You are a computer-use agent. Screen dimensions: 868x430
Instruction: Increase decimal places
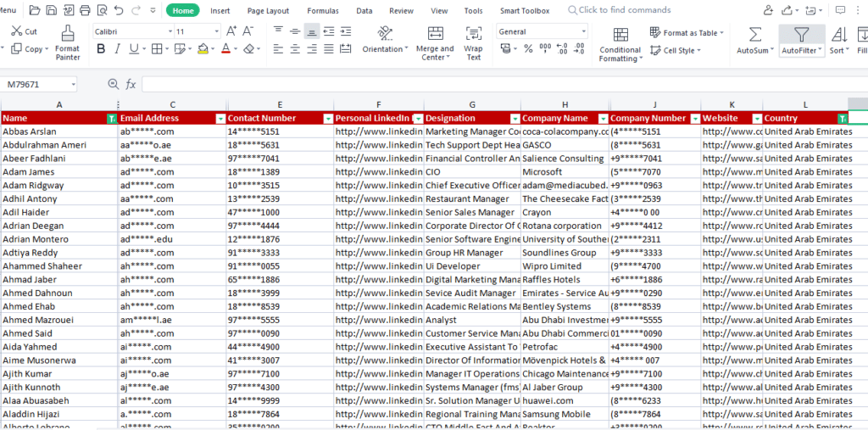562,49
